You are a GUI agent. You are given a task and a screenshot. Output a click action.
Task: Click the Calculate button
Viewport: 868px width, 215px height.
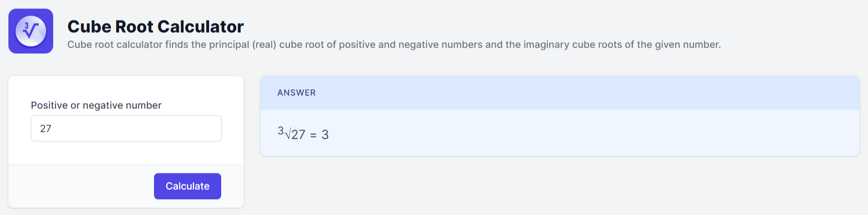pyautogui.click(x=188, y=186)
